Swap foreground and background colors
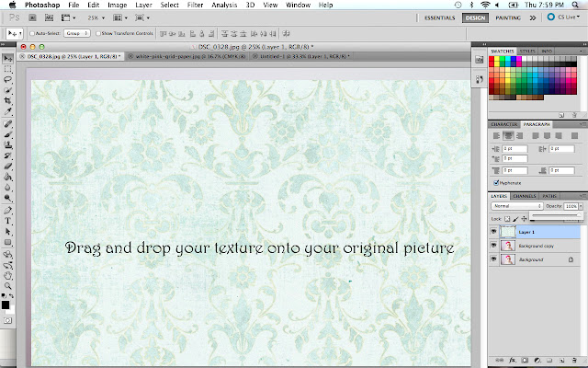588x368 pixels. tap(12, 296)
